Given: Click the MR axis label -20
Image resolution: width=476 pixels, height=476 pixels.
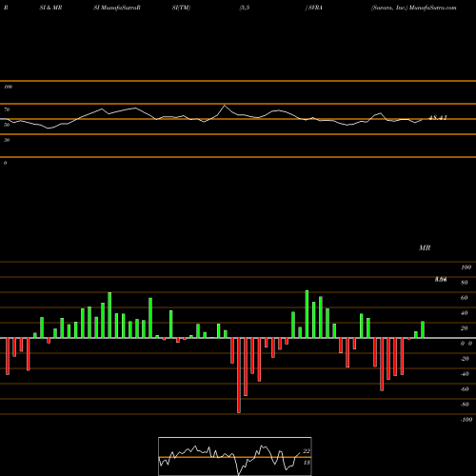Looking at the screenshot, I should [x=465, y=359].
